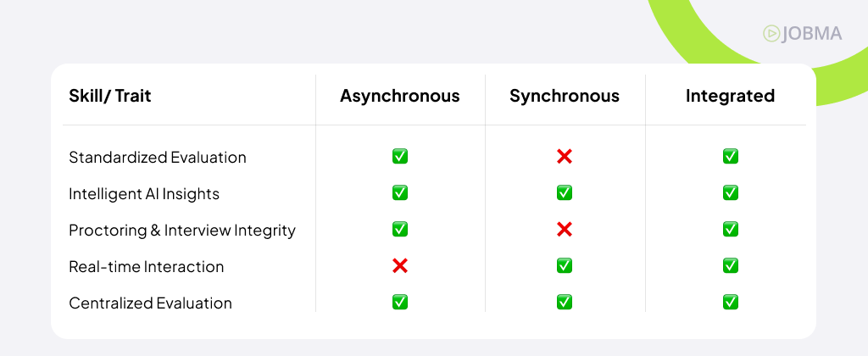Click the red cross for Synchronous Proctoring & Interview Integrity

pos(565,230)
